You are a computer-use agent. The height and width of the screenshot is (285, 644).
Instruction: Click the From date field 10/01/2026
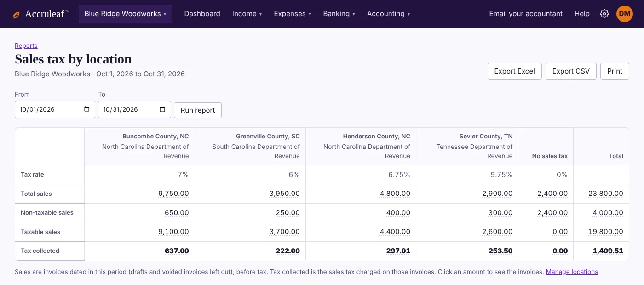tap(55, 109)
